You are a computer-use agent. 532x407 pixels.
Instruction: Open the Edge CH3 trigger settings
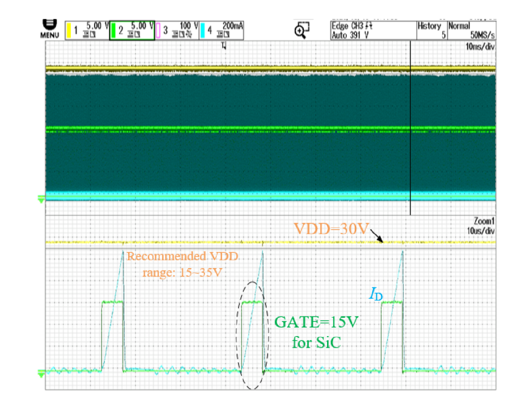click(352, 26)
